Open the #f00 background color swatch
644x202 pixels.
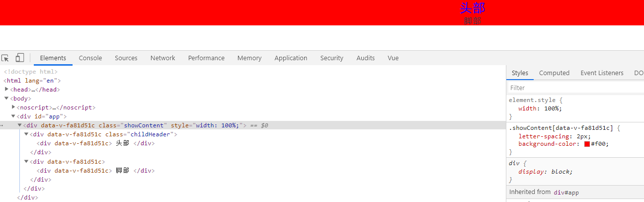587,144
